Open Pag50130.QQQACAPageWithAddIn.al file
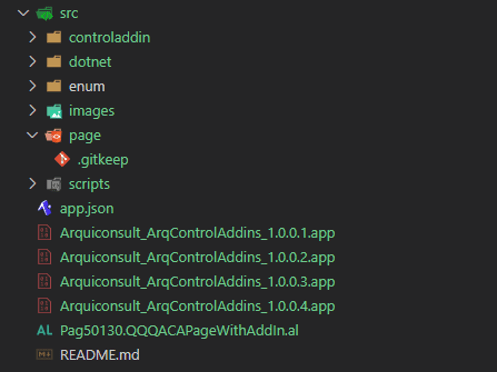The image size is (497, 372). [x=179, y=331]
